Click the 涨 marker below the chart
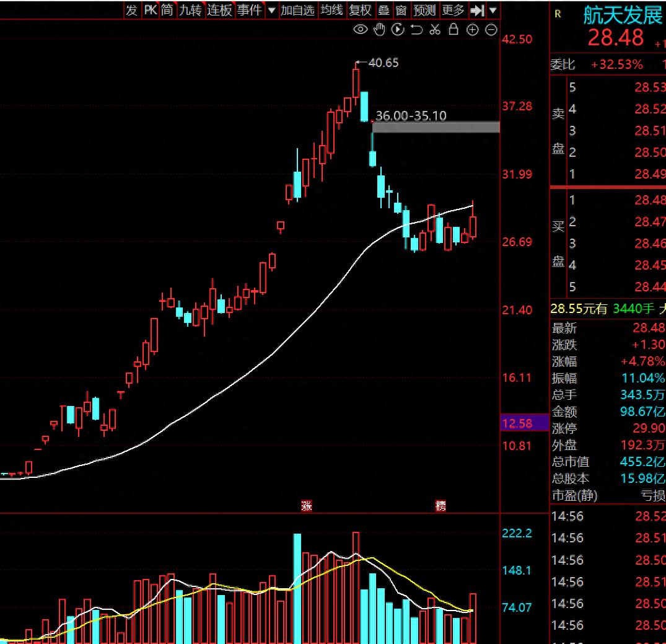Viewport: 666px width, 644px height. pyautogui.click(x=307, y=505)
